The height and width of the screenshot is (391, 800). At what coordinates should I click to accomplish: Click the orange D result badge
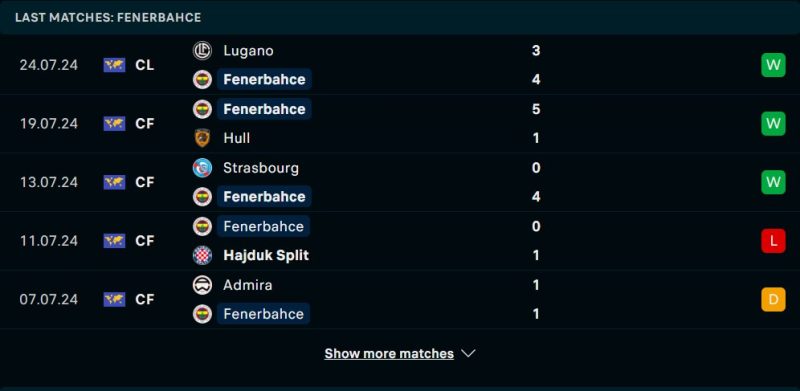(x=773, y=299)
